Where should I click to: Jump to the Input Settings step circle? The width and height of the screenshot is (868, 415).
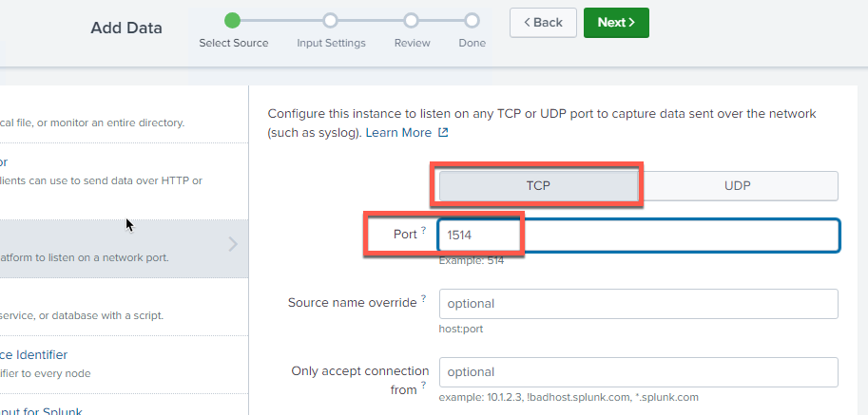tap(330, 20)
